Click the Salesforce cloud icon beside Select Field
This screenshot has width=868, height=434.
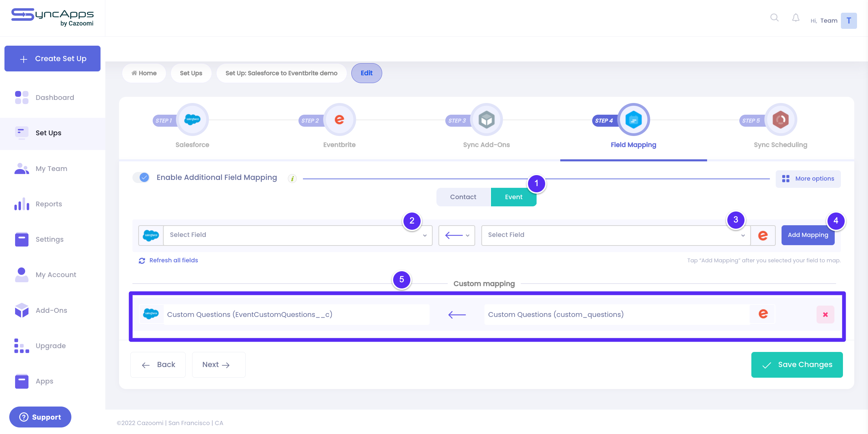click(151, 235)
